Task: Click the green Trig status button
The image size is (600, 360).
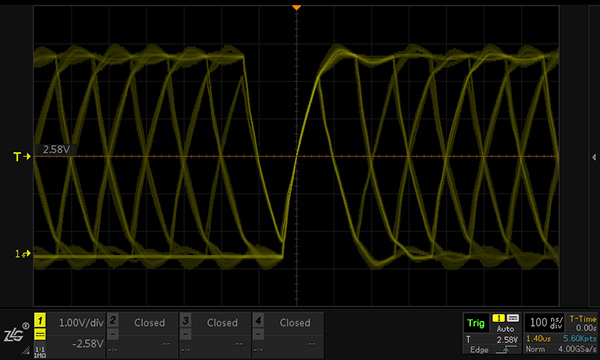Action: click(x=476, y=323)
